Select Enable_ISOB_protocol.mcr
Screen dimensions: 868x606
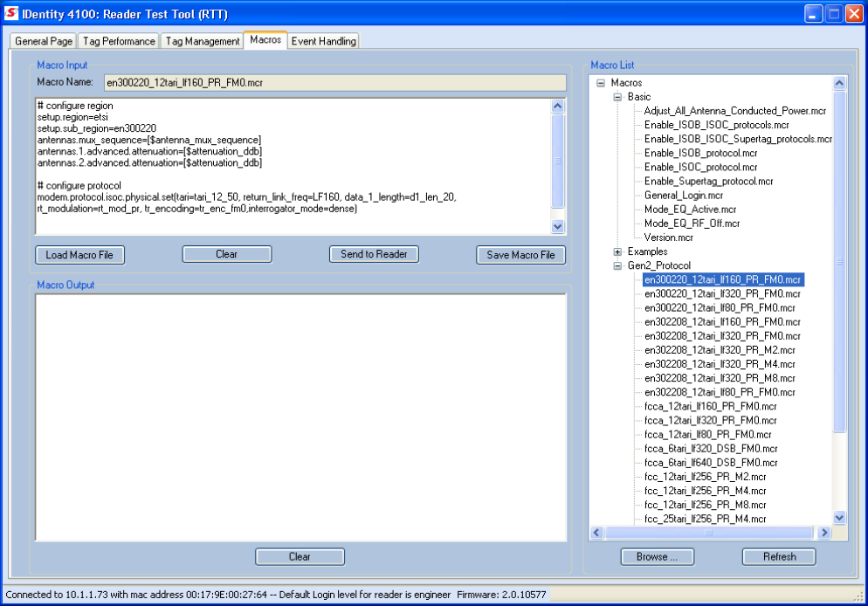pos(700,154)
